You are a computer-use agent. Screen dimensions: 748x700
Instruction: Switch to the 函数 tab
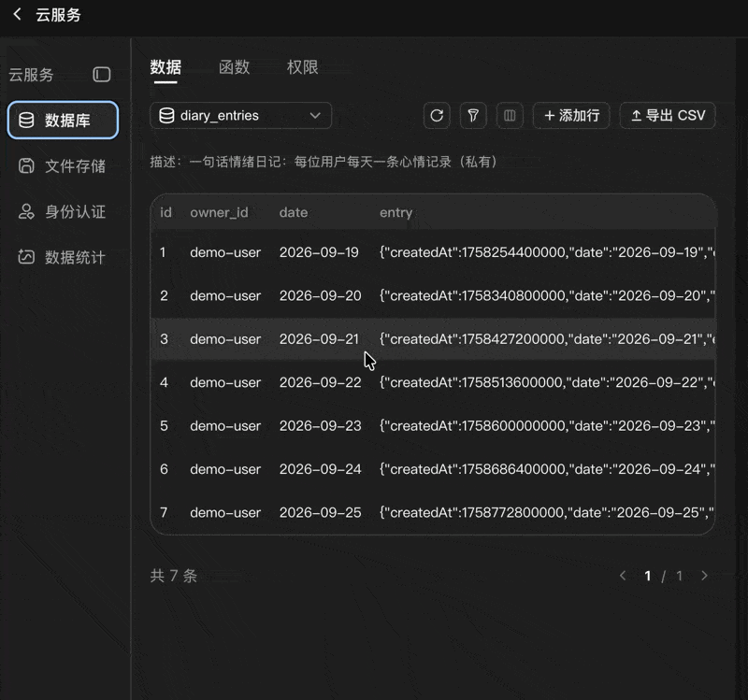point(235,67)
